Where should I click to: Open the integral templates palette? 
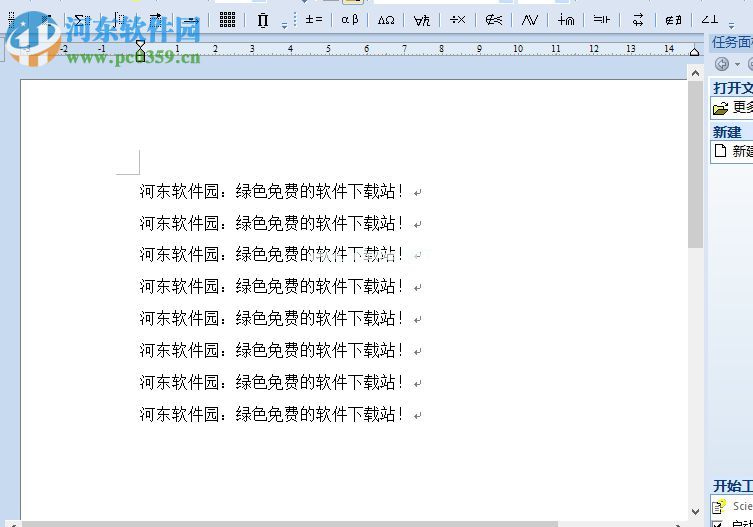[x=119, y=20]
